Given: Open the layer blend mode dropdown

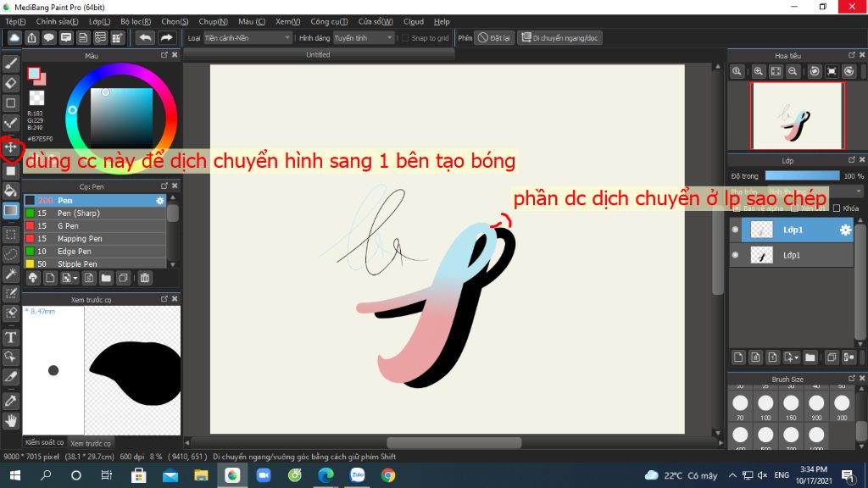Looking at the screenshot, I should coord(814,191).
